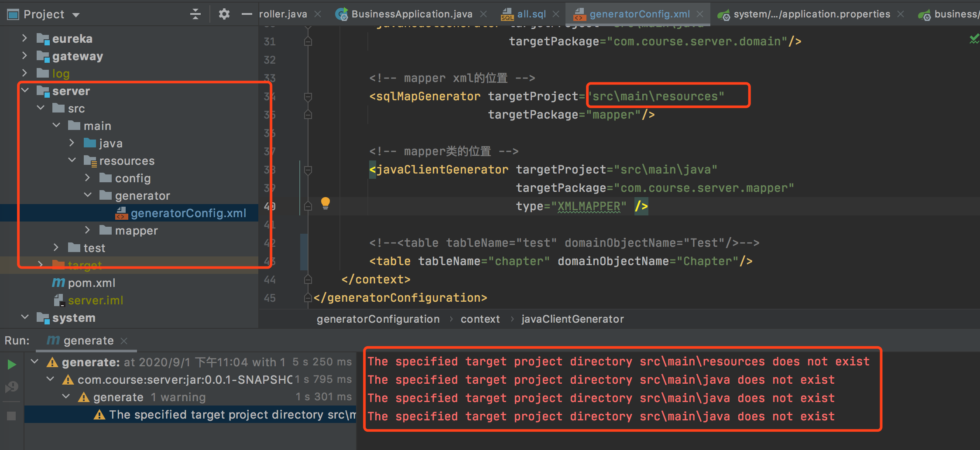
Task: Switch to roller.java tab
Action: (x=283, y=14)
